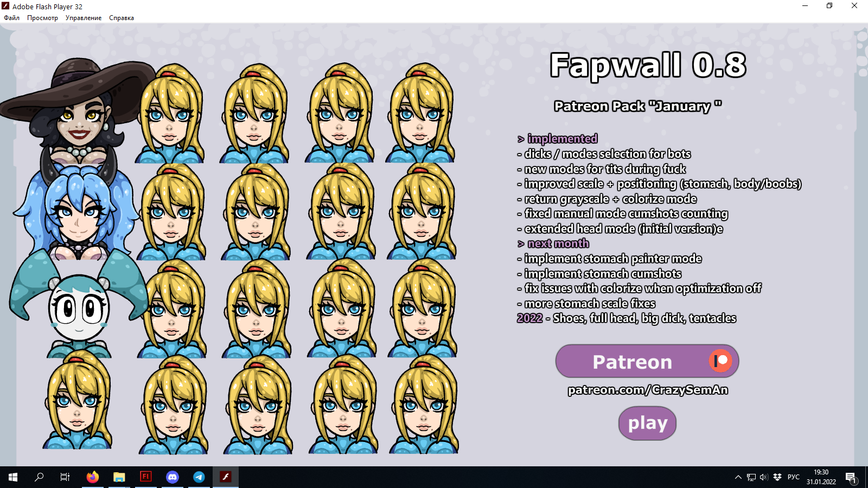The width and height of the screenshot is (868, 488).
Task: Open the volume control in the tray
Action: [764, 477]
